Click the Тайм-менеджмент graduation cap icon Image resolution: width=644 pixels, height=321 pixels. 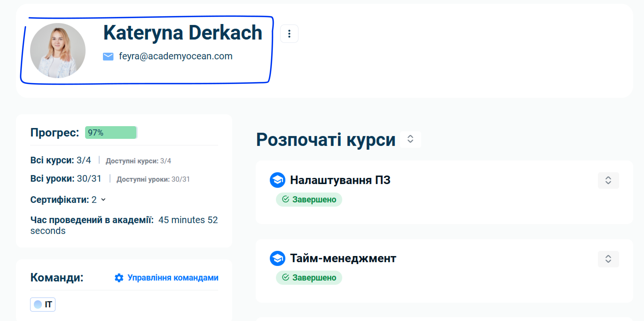click(277, 258)
